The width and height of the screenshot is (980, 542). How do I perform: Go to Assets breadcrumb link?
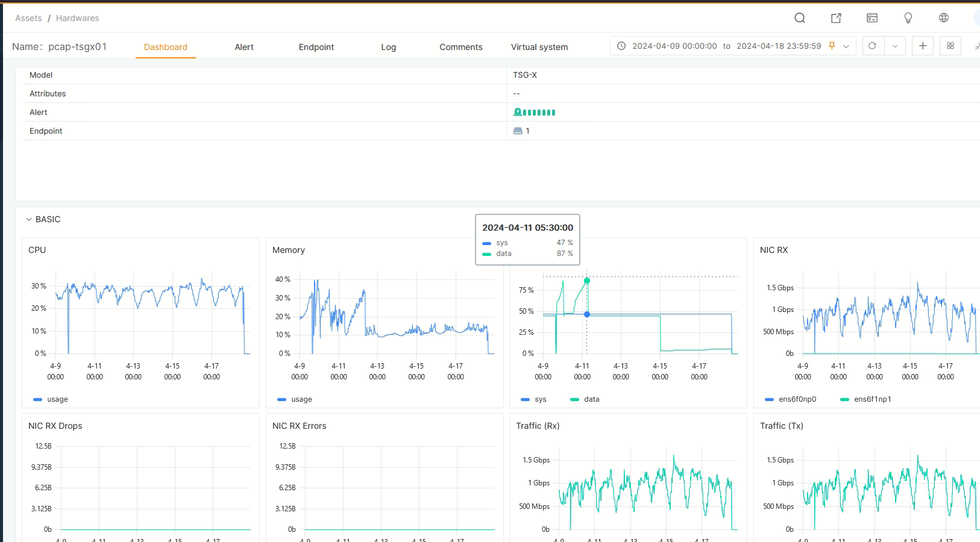pos(28,18)
